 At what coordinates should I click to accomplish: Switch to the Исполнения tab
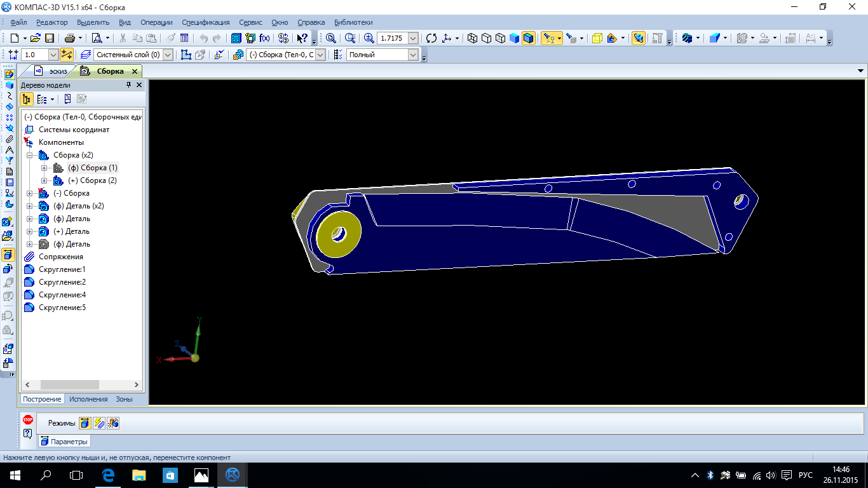pos(88,399)
